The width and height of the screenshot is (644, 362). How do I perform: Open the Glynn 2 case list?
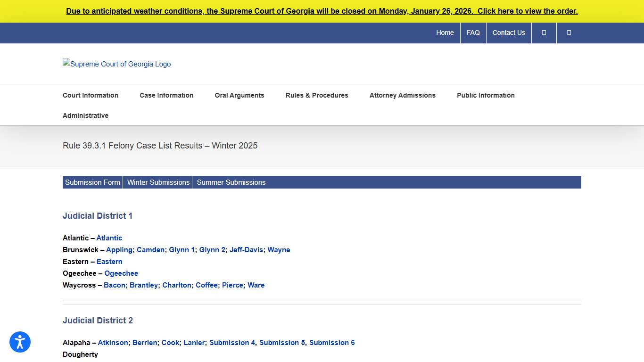[x=212, y=249]
